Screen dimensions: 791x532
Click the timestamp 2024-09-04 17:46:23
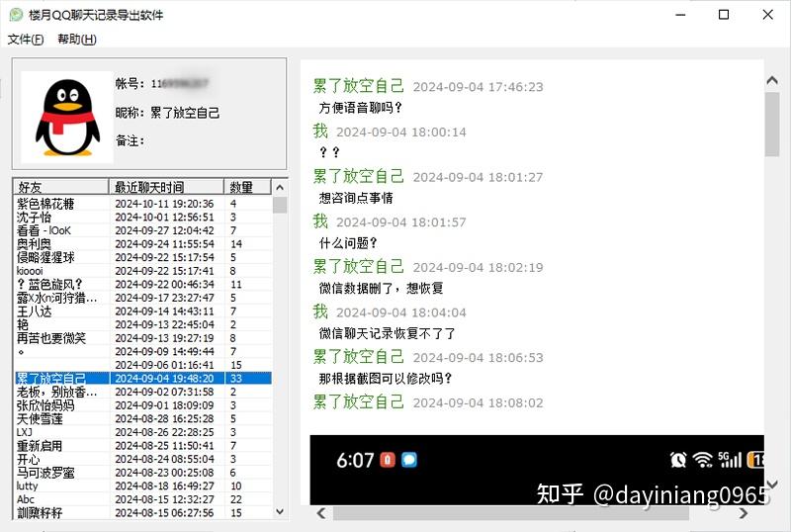(479, 87)
